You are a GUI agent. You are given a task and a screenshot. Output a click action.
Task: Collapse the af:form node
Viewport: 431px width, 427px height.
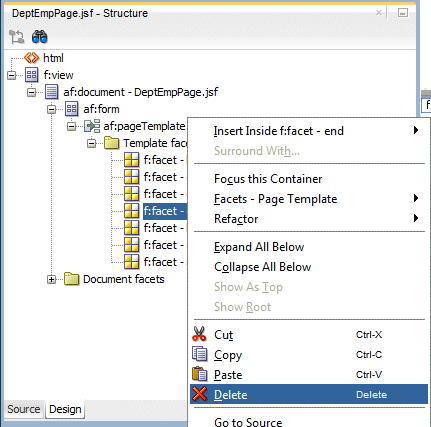click(x=52, y=109)
